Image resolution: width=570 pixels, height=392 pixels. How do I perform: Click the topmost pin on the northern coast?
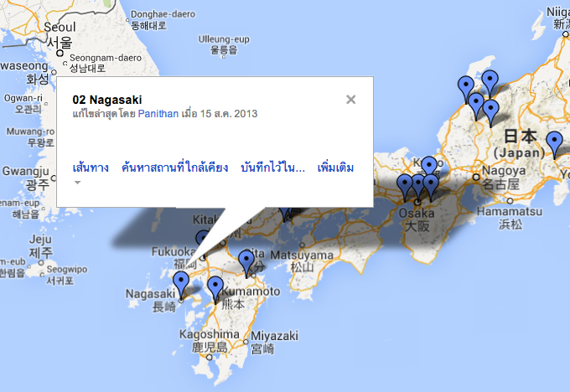click(490, 82)
